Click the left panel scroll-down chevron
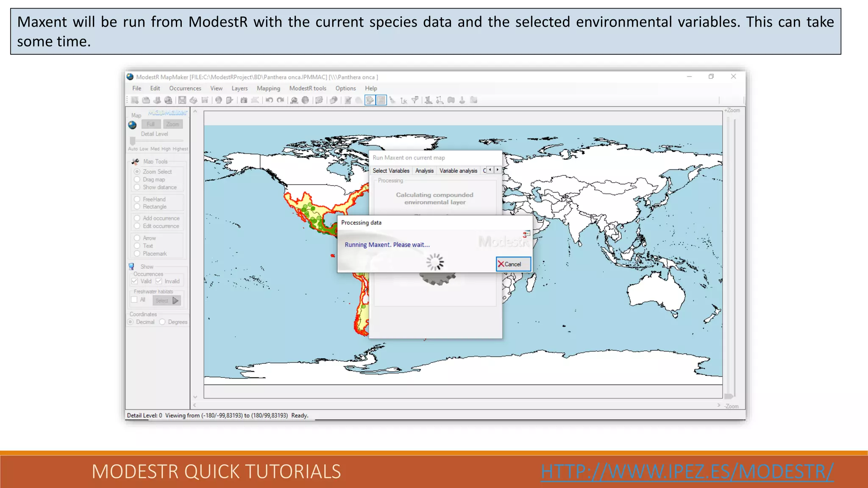Screen dimensions: 868x488 tap(195, 397)
